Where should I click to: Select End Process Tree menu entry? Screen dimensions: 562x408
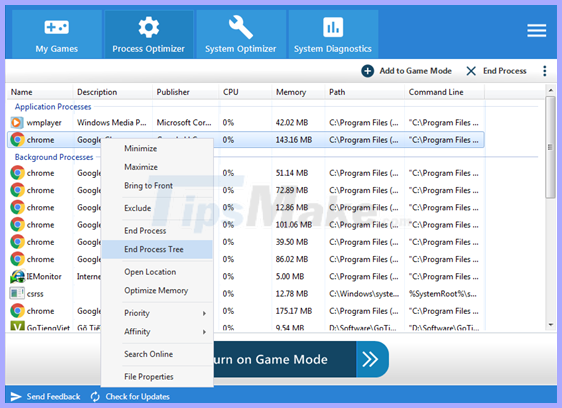coord(157,249)
